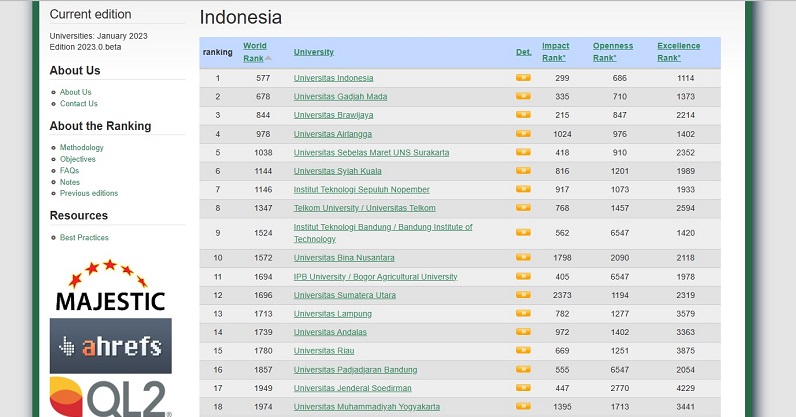Open the Methodology page from the sidebar

(81, 148)
